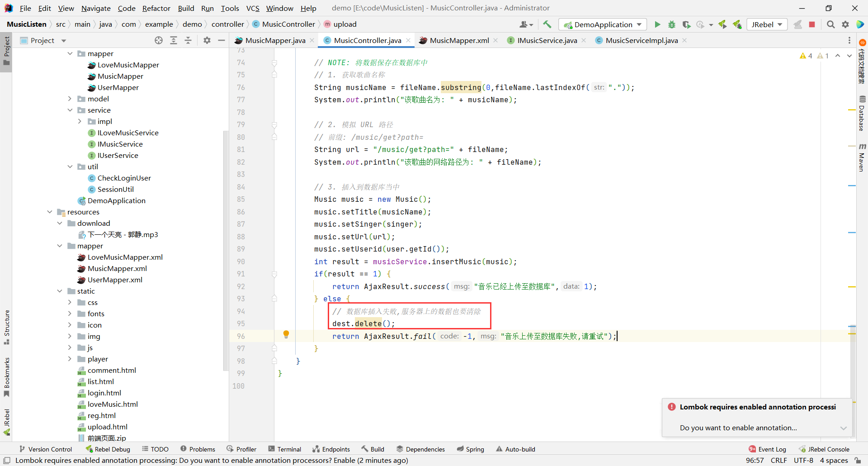Open the Bookmarks tool window

(6, 377)
